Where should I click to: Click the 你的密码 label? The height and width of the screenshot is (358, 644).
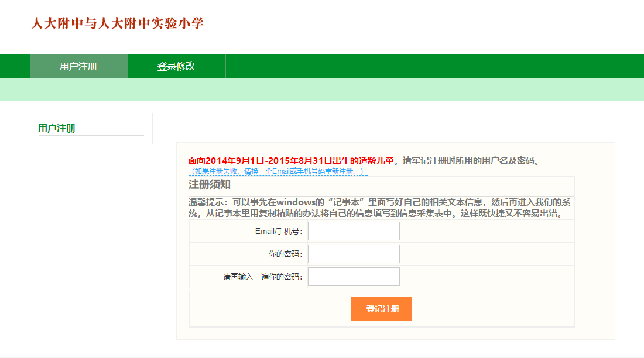point(286,254)
